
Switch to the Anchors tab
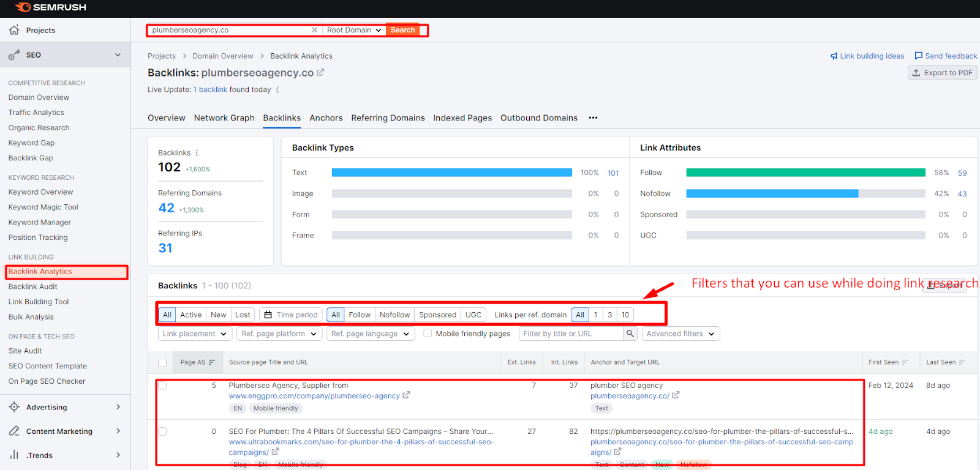[x=326, y=117]
